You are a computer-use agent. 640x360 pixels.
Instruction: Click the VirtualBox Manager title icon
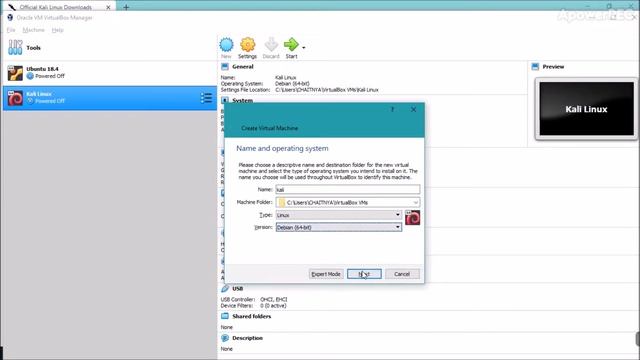(x=10, y=18)
